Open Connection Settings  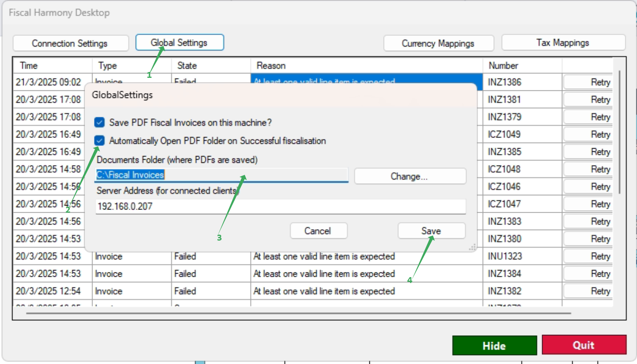(70, 43)
